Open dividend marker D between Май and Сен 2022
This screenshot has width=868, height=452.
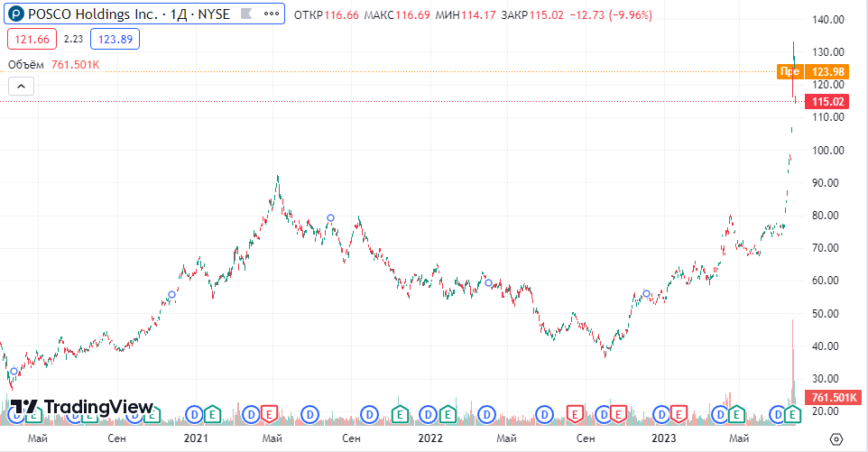(545, 414)
